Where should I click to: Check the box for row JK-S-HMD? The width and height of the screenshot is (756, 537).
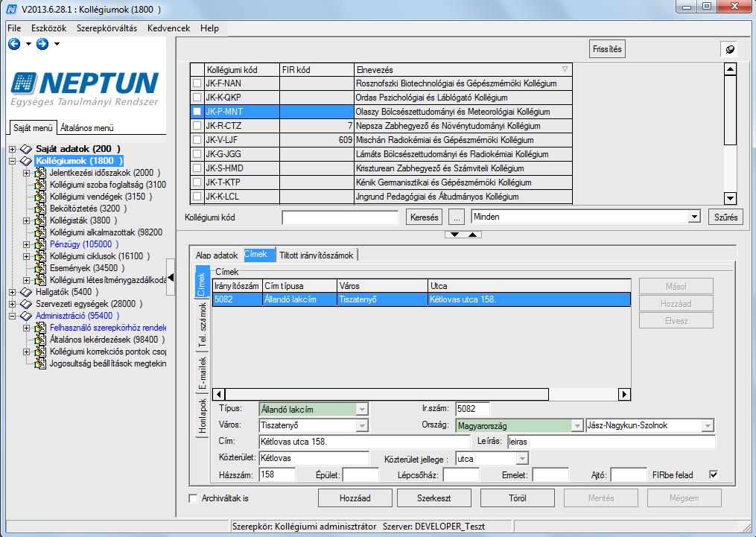(197, 168)
